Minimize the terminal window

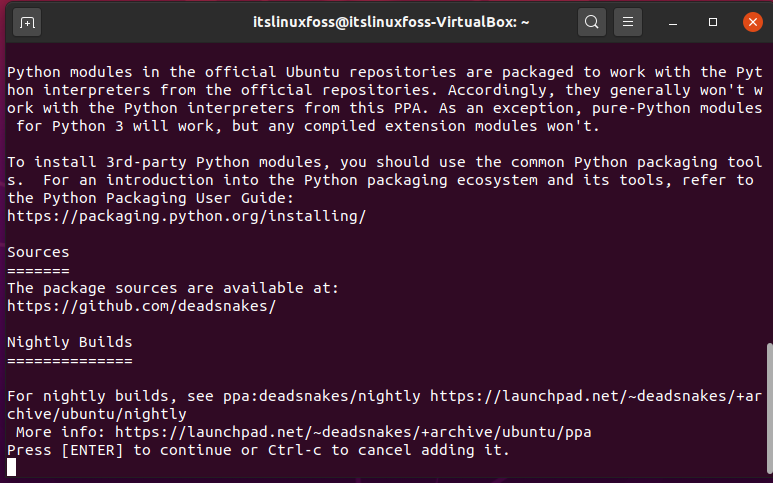point(673,22)
